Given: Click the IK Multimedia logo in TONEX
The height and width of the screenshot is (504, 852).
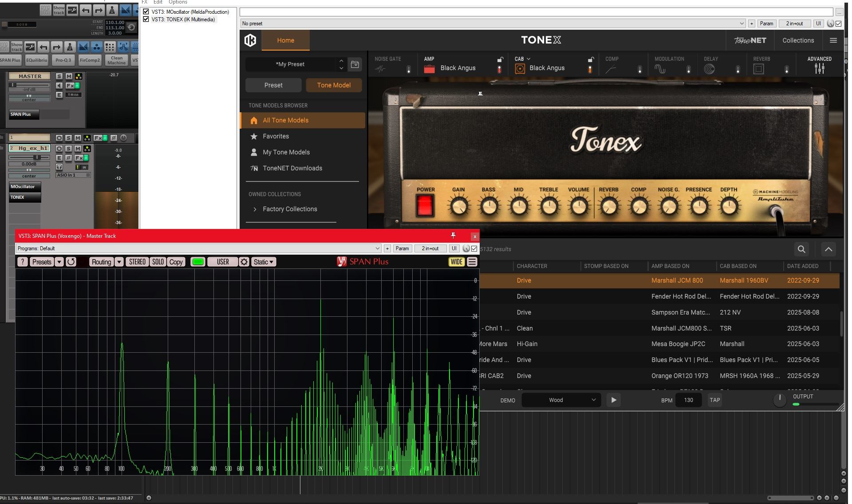Looking at the screenshot, I should point(250,40).
